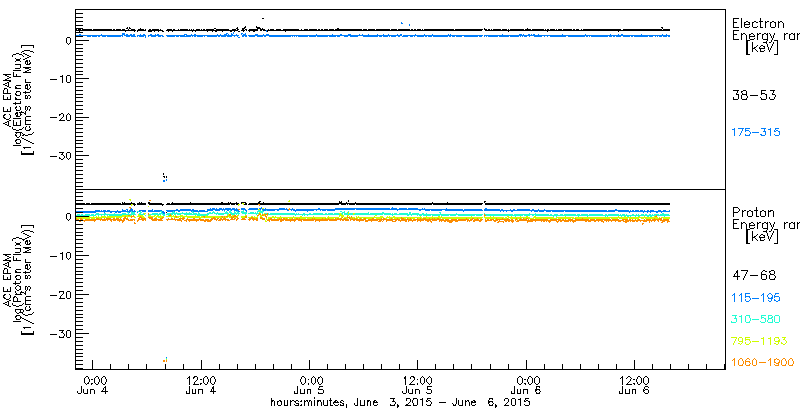Click the 12:00 Jun 4 time label
Image resolution: width=800 pixels, height=410 pixels.
(203, 387)
